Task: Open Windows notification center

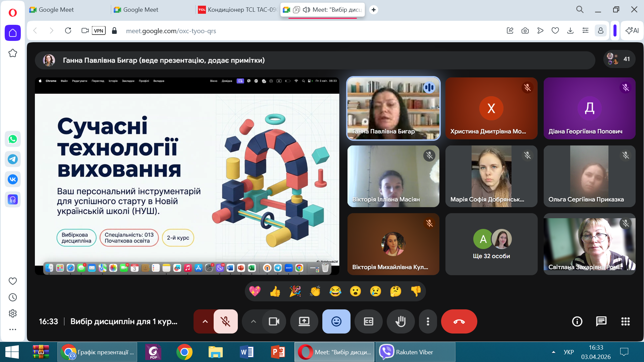Action: [624, 352]
